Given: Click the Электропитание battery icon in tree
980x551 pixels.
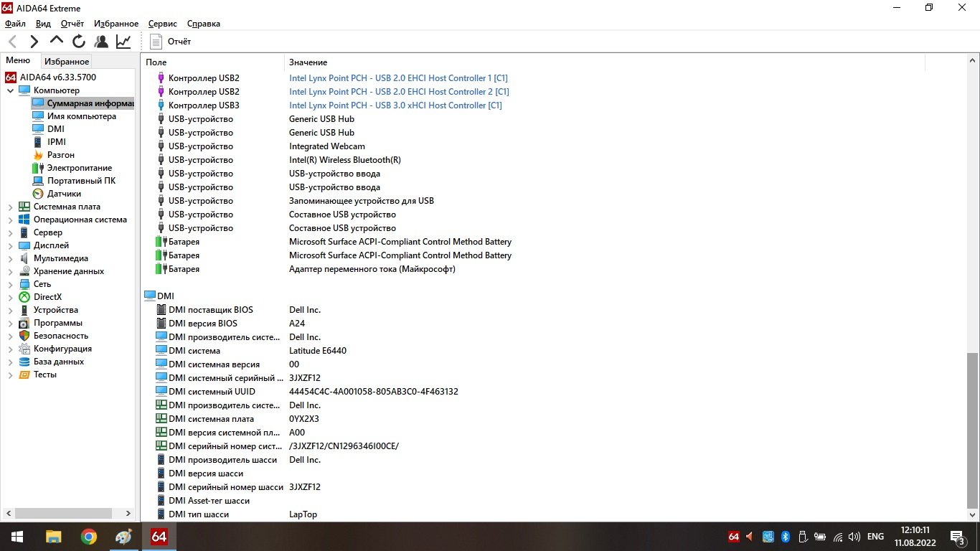Looking at the screenshot, I should tap(38, 168).
